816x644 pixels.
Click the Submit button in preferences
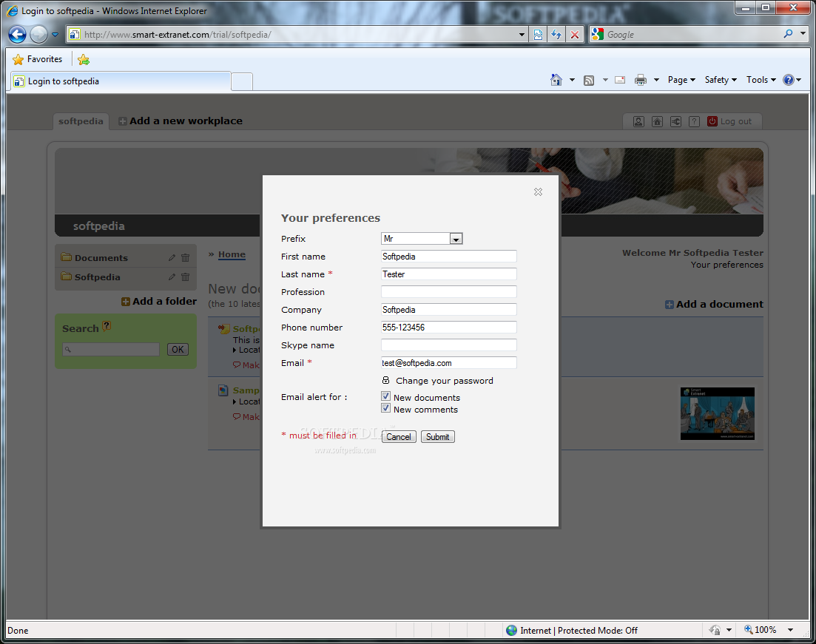[x=438, y=437]
